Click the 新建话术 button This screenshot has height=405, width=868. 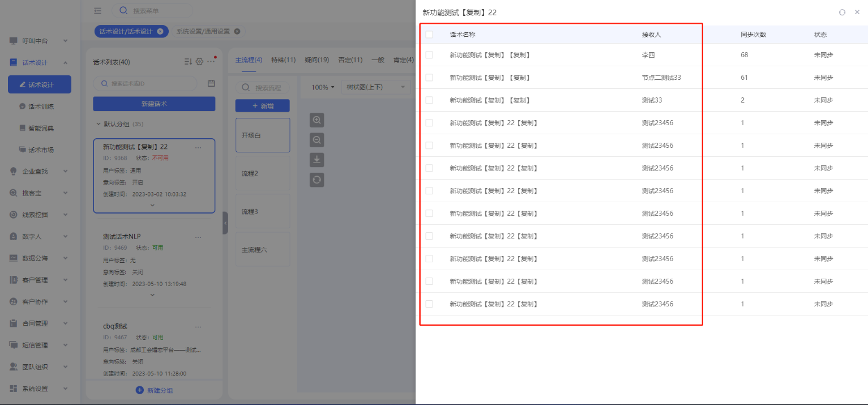154,104
